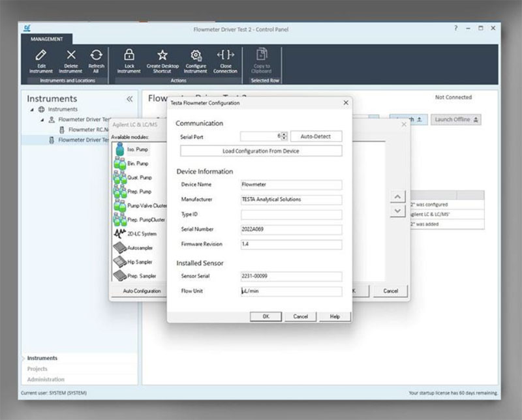
Task: Click the empty Type ID field
Action: click(x=291, y=215)
